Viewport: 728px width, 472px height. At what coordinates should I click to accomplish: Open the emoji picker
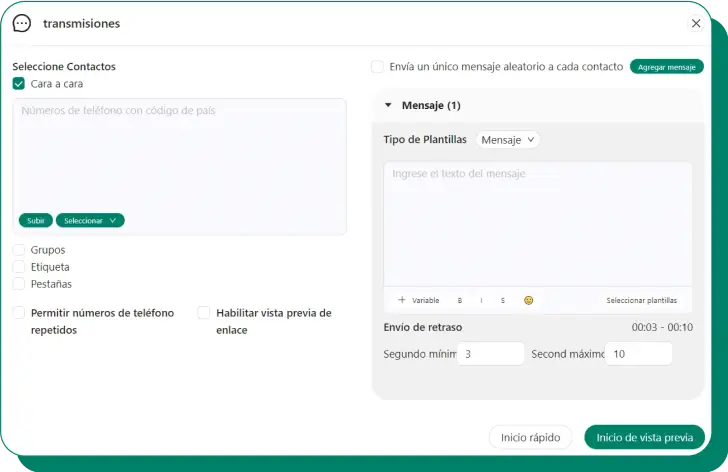click(x=529, y=300)
